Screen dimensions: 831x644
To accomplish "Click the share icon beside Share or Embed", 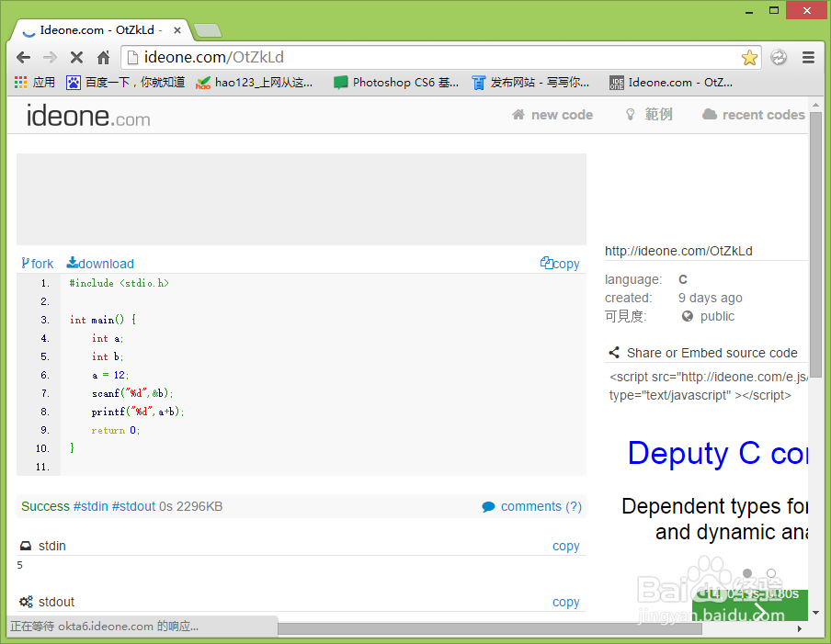I will pos(614,353).
